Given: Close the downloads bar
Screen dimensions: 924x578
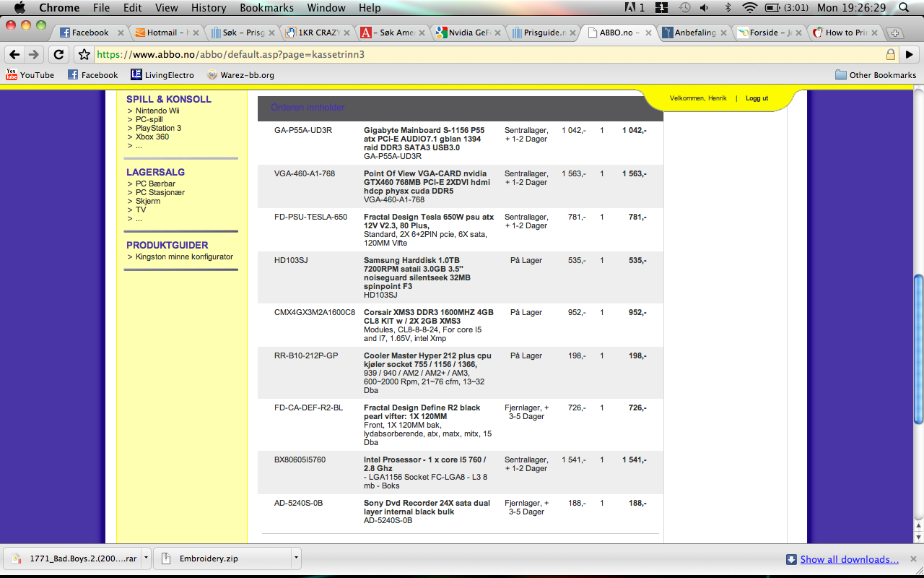Looking at the screenshot, I should click(914, 559).
